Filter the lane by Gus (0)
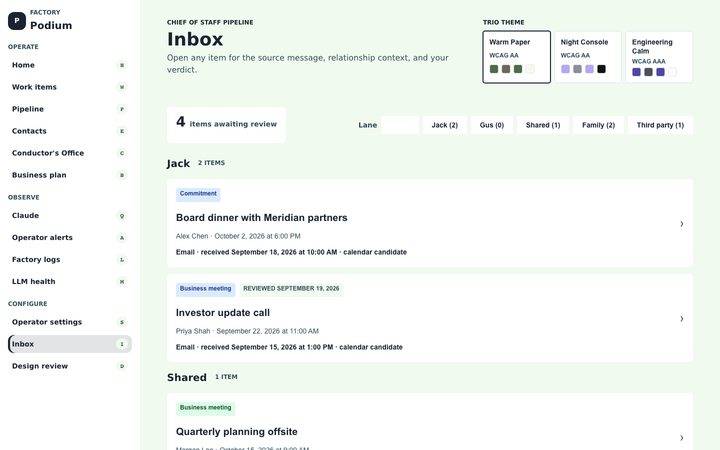Viewport: 720px width, 450px height. point(492,125)
